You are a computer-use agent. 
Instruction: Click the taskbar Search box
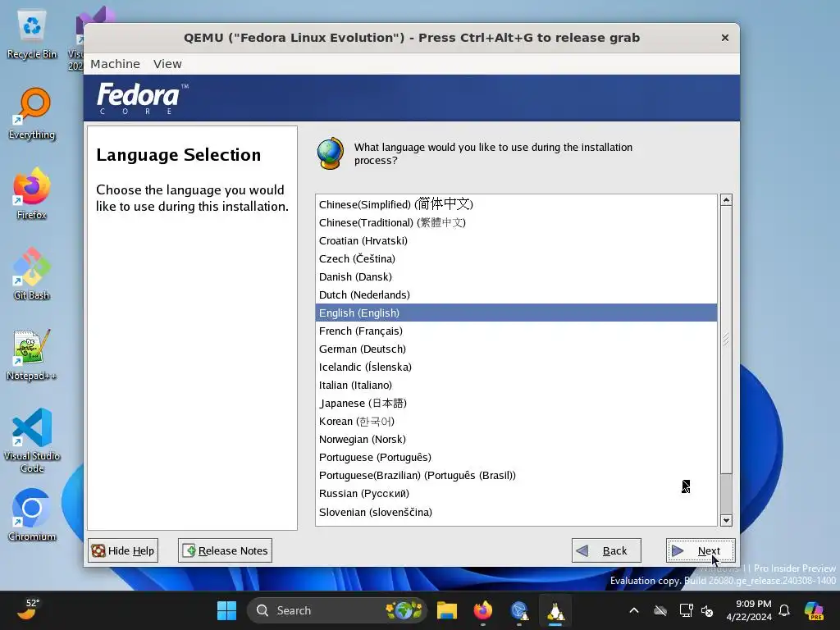point(337,610)
